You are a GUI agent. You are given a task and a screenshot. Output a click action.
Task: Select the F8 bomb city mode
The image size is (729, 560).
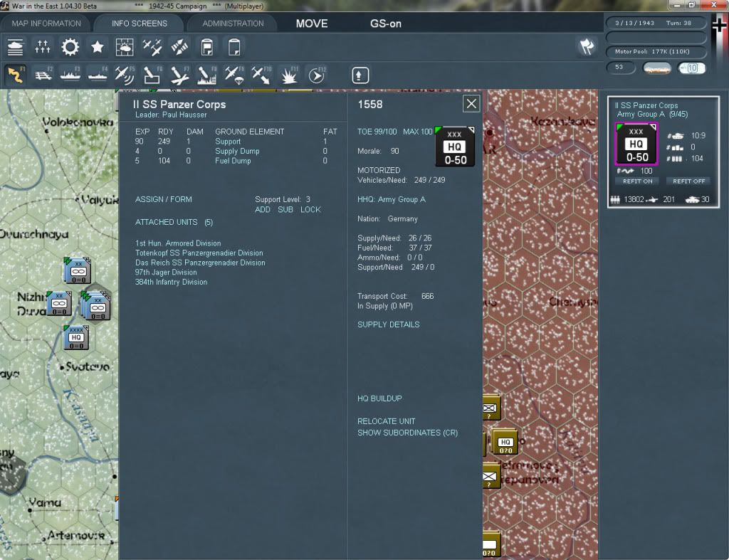[x=207, y=75]
